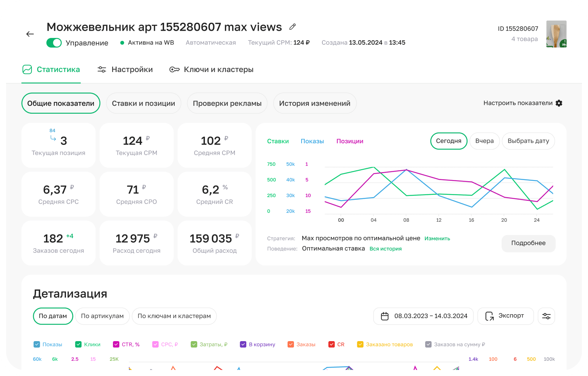Click the filter sliders icon near Export
Screen dimensions: 588x376
(x=546, y=316)
